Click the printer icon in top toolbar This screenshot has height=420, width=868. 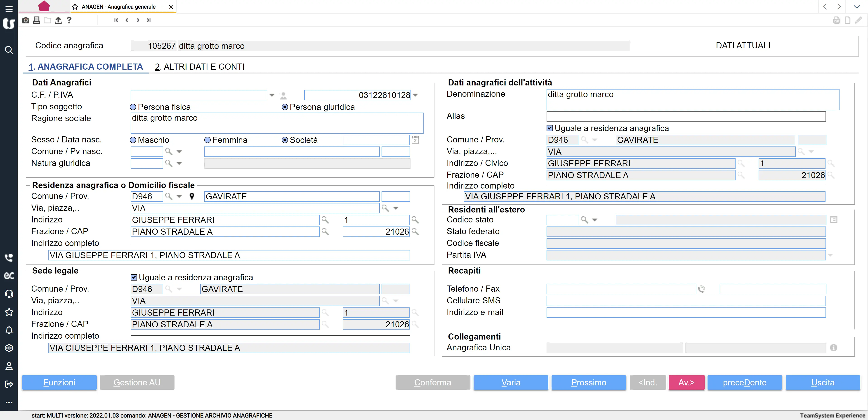36,20
